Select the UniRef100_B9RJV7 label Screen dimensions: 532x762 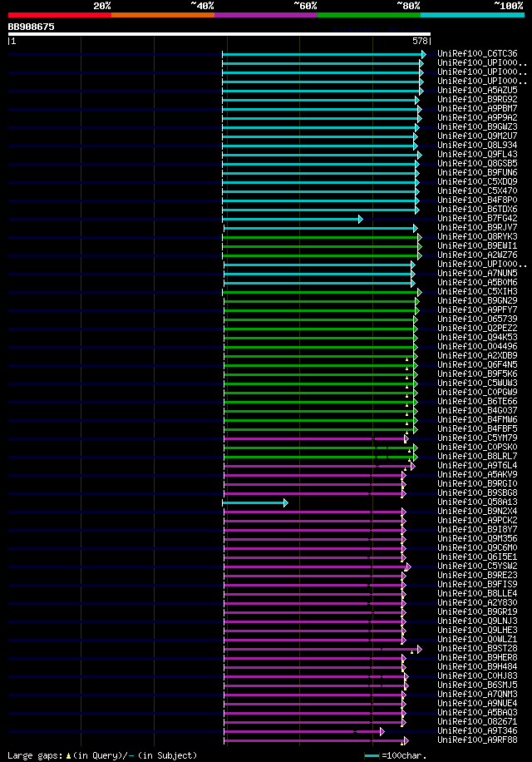477,227
